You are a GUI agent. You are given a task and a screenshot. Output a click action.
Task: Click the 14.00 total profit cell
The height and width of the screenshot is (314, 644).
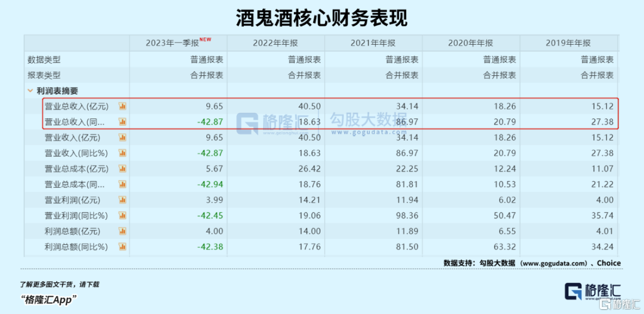click(310, 231)
